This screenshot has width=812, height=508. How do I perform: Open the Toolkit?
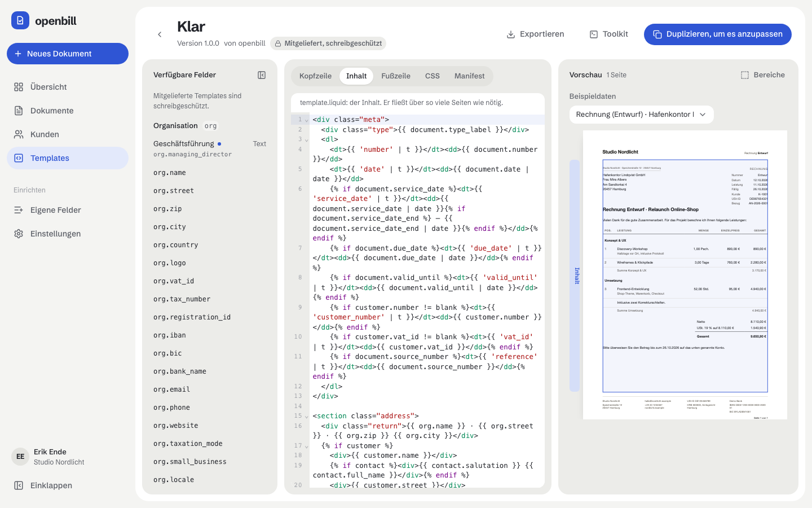tap(608, 34)
